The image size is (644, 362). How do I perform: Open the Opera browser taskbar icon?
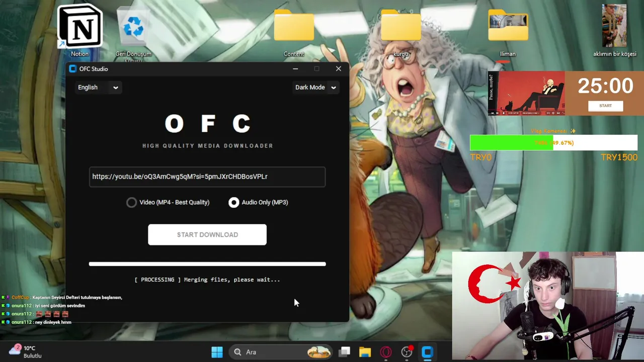click(x=386, y=352)
